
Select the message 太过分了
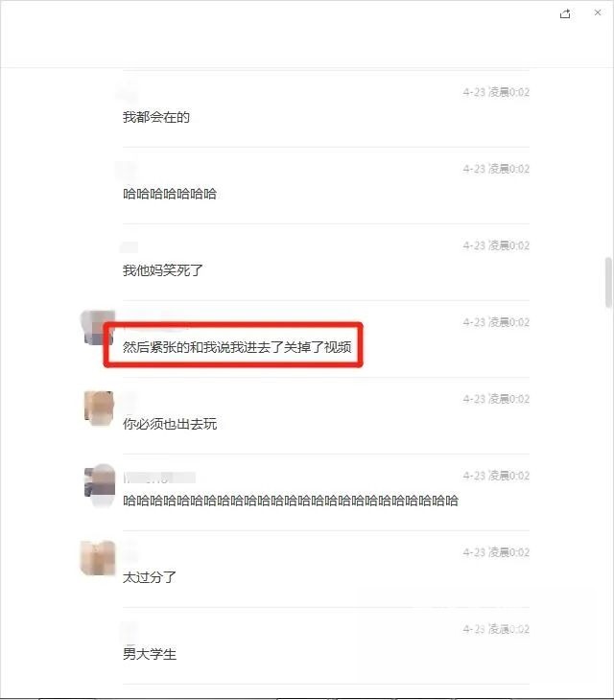click(149, 577)
